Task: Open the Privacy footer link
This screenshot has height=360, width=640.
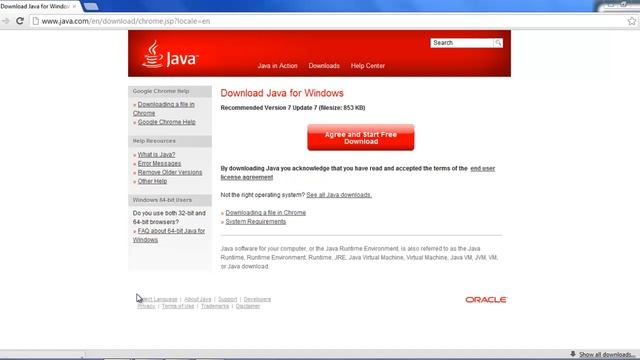Action: tap(146, 306)
